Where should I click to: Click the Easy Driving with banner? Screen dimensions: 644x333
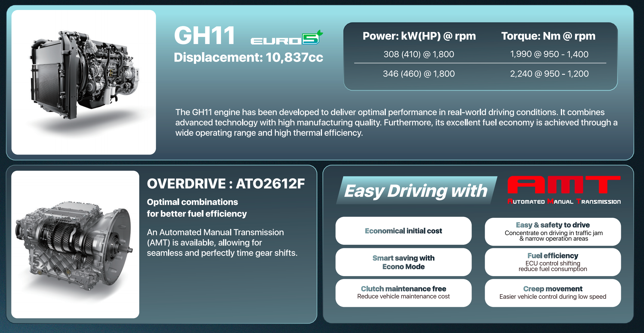[417, 190]
